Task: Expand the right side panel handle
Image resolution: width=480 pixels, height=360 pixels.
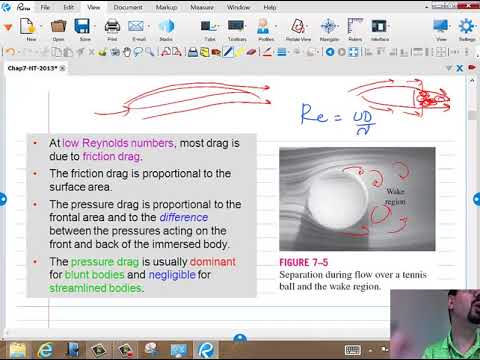Action: 477,199
